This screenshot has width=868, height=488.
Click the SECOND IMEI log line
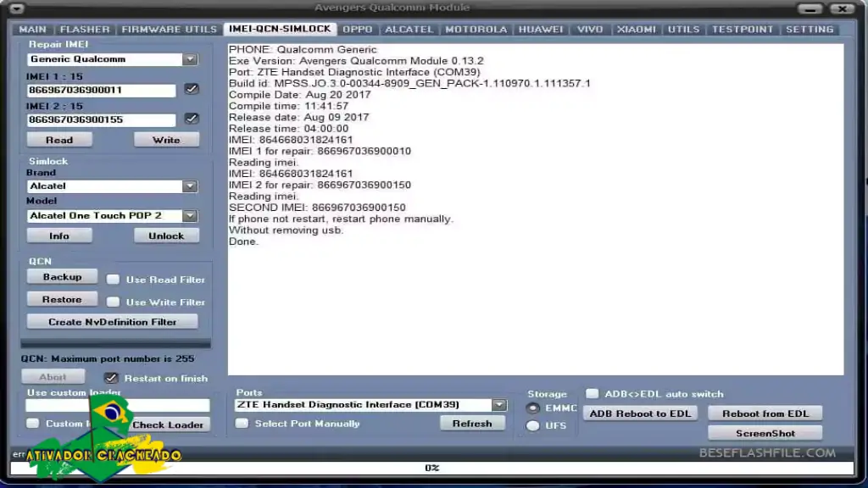(317, 208)
